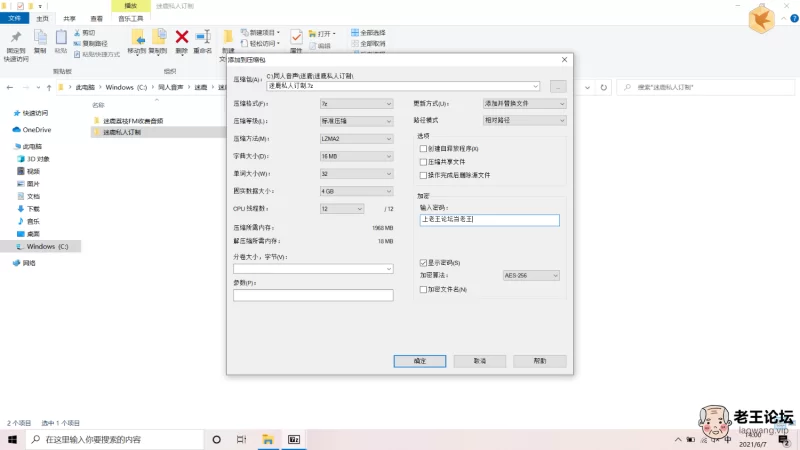Click the Cortana circle taskbar icon

pos(216,439)
